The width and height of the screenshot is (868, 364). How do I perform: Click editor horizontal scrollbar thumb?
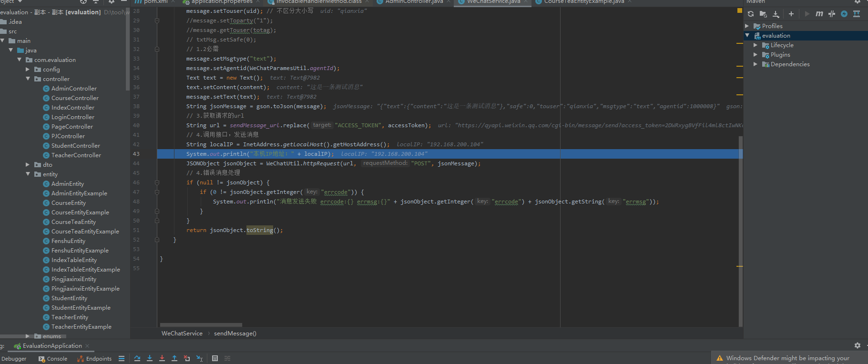201,325
